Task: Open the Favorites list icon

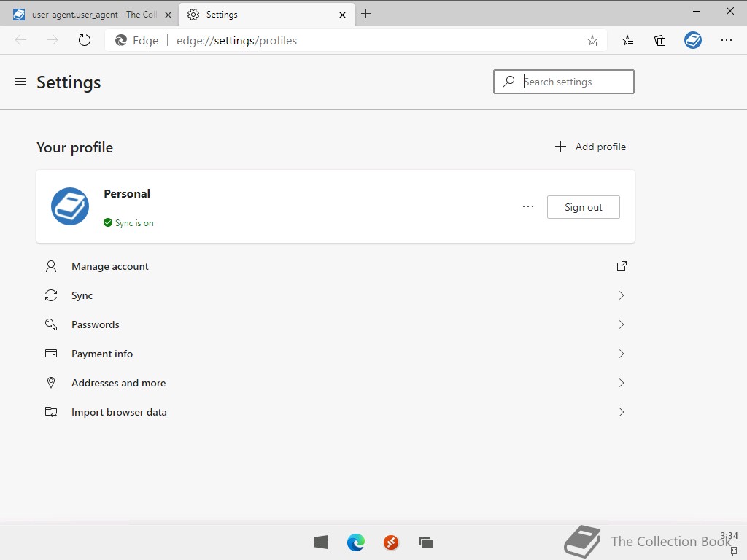Action: pyautogui.click(x=627, y=41)
